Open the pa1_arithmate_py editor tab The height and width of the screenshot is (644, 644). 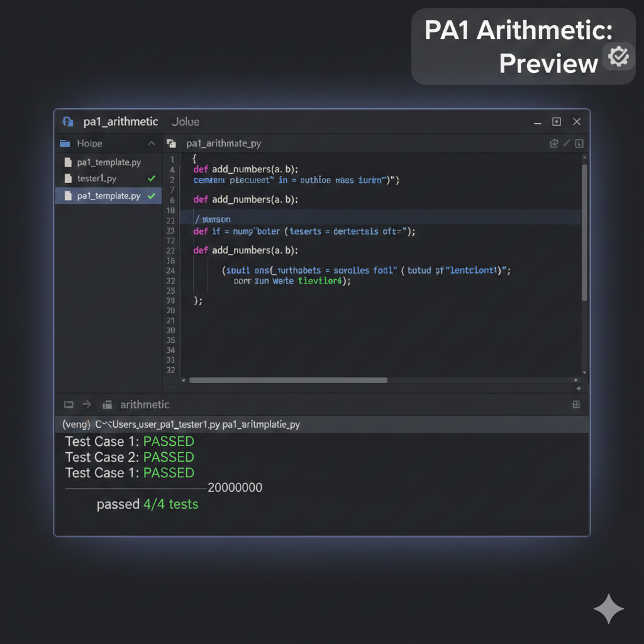pyautogui.click(x=223, y=143)
